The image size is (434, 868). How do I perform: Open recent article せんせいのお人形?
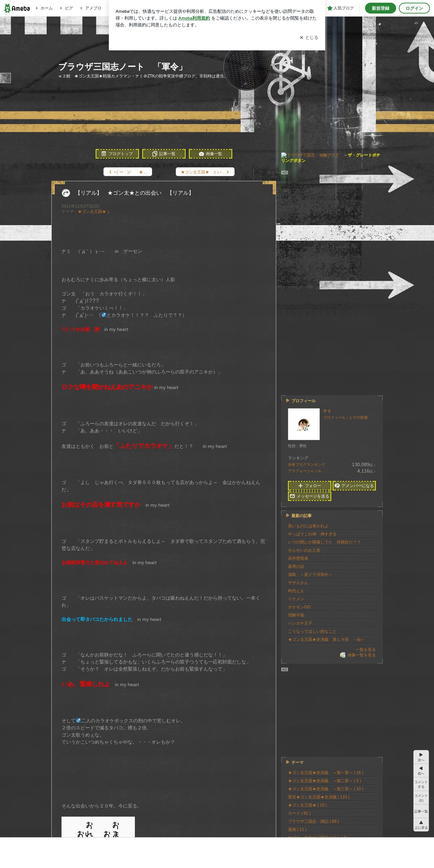pyautogui.click(x=304, y=550)
